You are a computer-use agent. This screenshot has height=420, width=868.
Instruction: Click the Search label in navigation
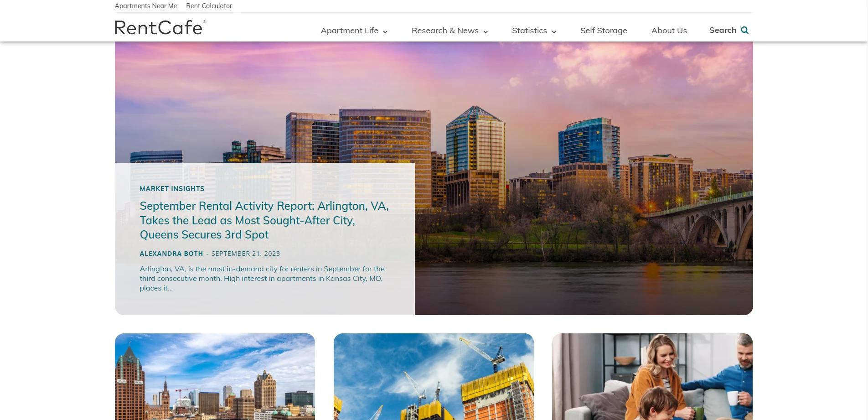[723, 30]
